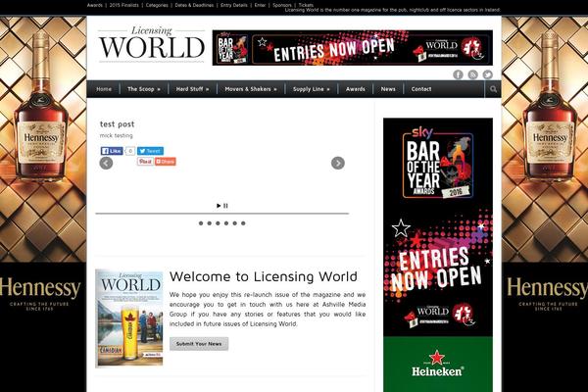Click the Enter top link

tap(260, 5)
